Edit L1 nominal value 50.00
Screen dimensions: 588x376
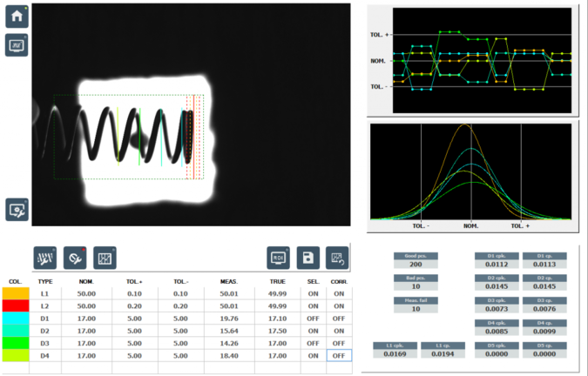pos(86,293)
